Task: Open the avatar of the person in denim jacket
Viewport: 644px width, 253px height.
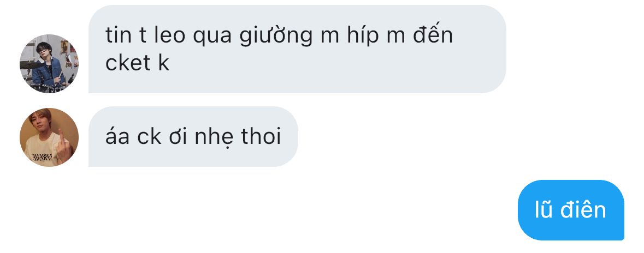Action: click(x=49, y=64)
